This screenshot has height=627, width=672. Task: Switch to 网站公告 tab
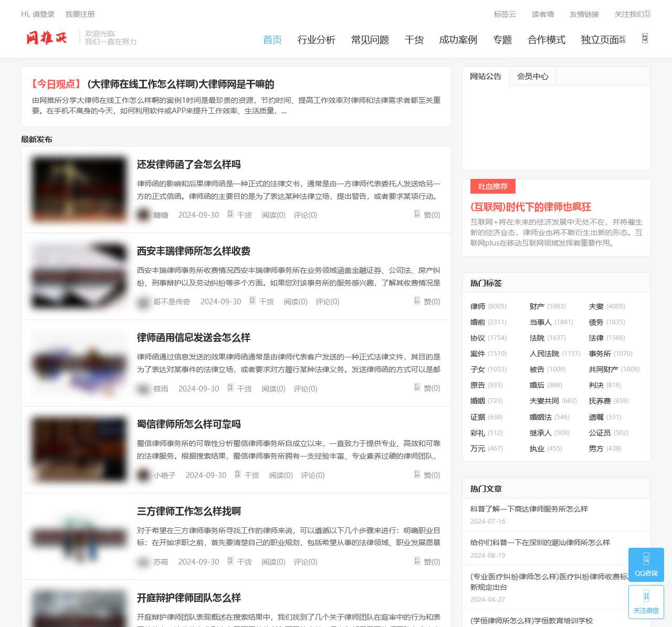pos(486,76)
